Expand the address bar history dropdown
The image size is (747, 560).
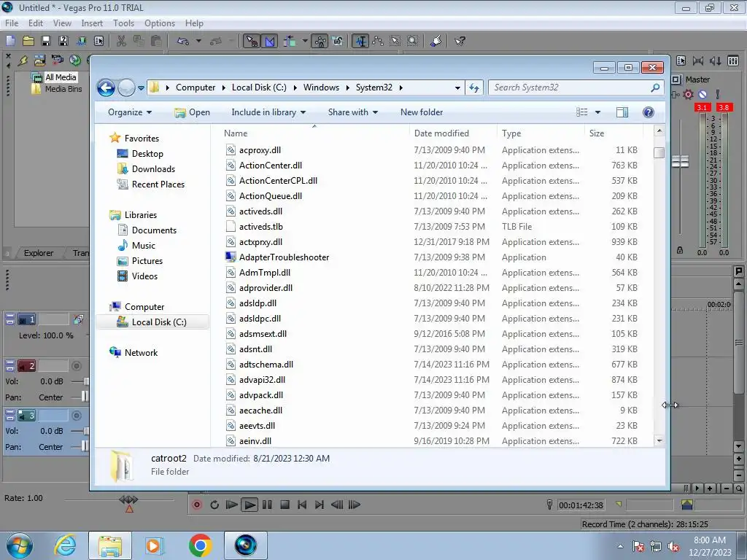(x=457, y=87)
